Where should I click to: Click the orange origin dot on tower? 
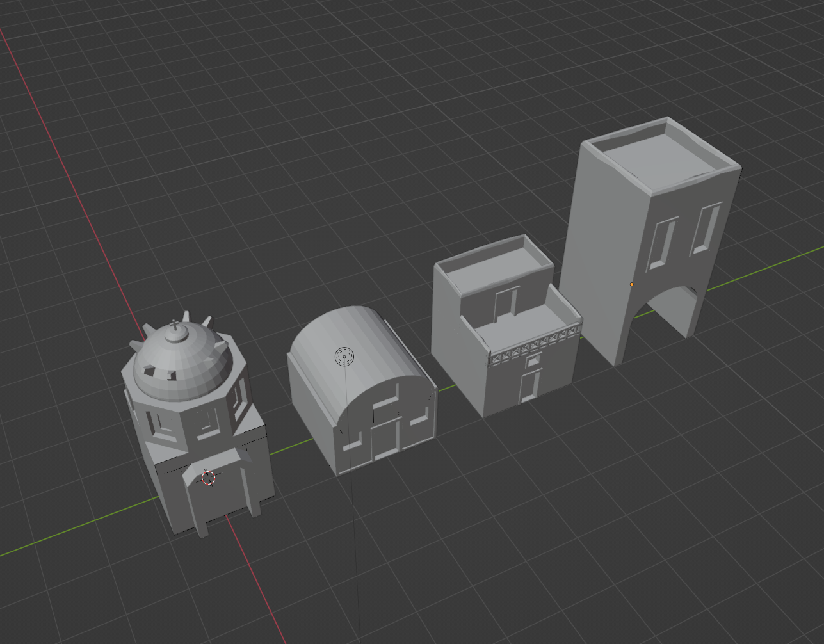coord(631,284)
